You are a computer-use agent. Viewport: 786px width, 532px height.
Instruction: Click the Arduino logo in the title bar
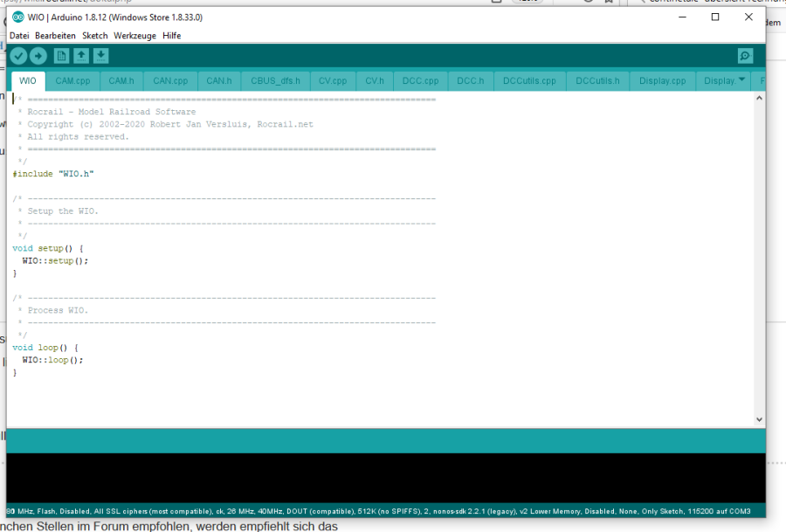(x=17, y=17)
